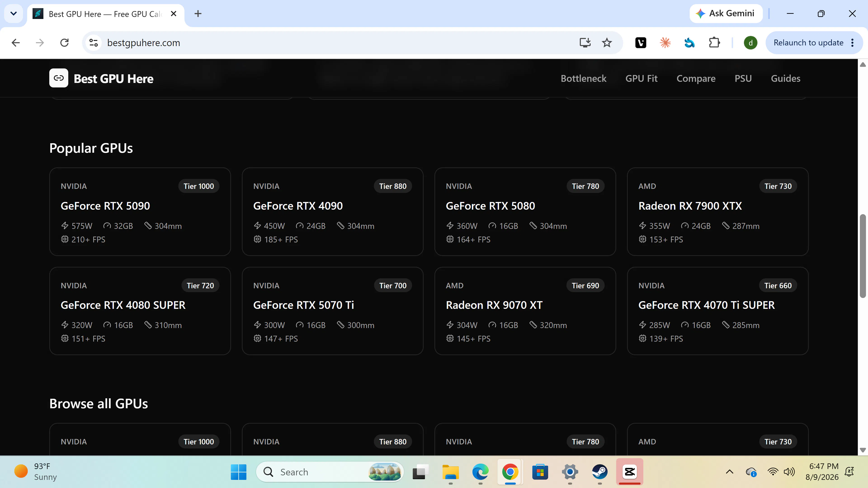This screenshot has height=488, width=868.
Task: Open the Guides page
Action: 785,78
